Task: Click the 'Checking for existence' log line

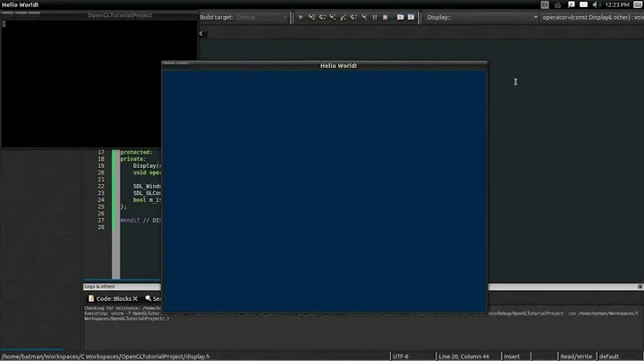Action: tap(123, 308)
